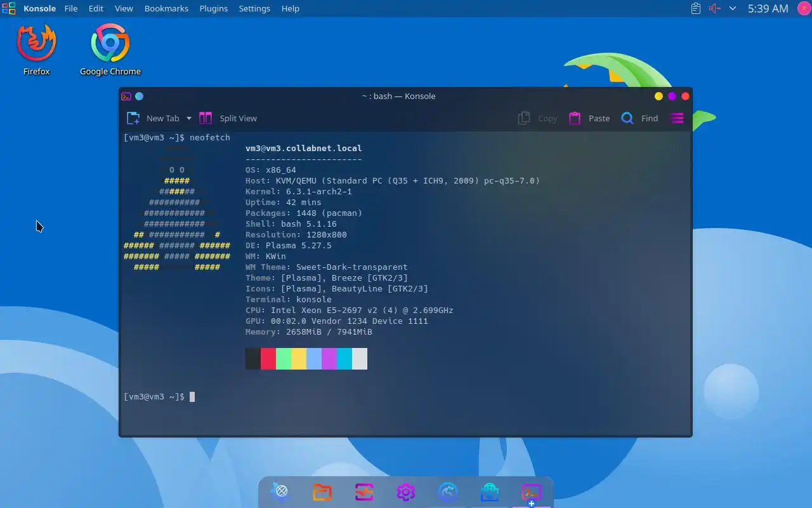
Task: Click the blue gauge icon in the dock
Action: (x=448, y=491)
